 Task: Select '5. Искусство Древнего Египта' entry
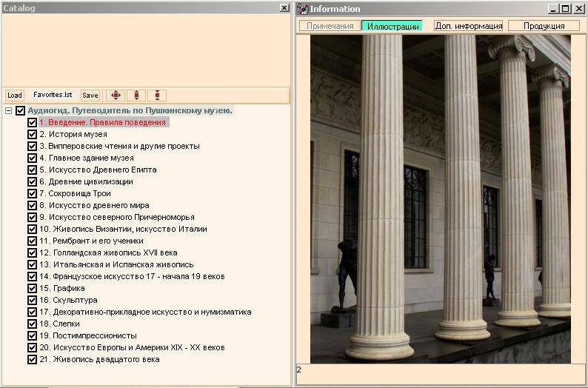click(x=98, y=170)
